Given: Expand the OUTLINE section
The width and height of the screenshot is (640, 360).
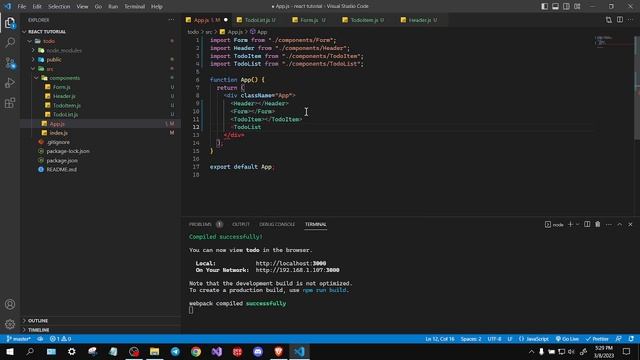Looking at the screenshot, I should (x=24, y=321).
